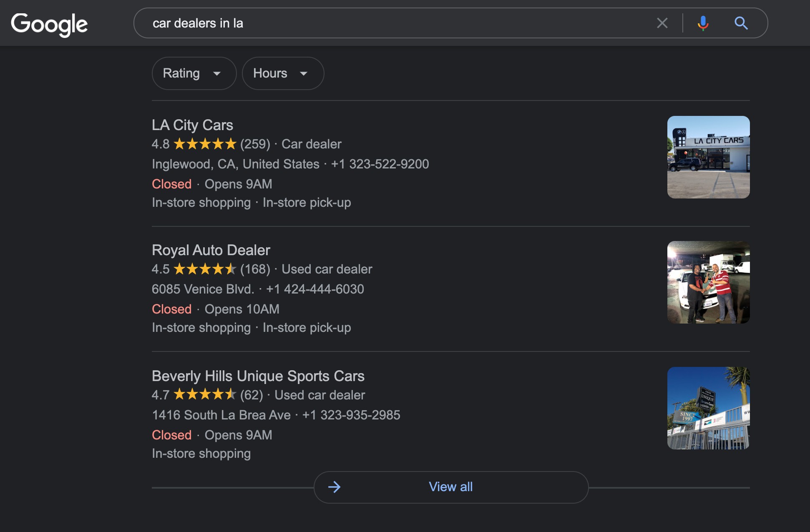Open the Hours filter dropdown
This screenshot has height=532, width=810.
click(x=283, y=73)
